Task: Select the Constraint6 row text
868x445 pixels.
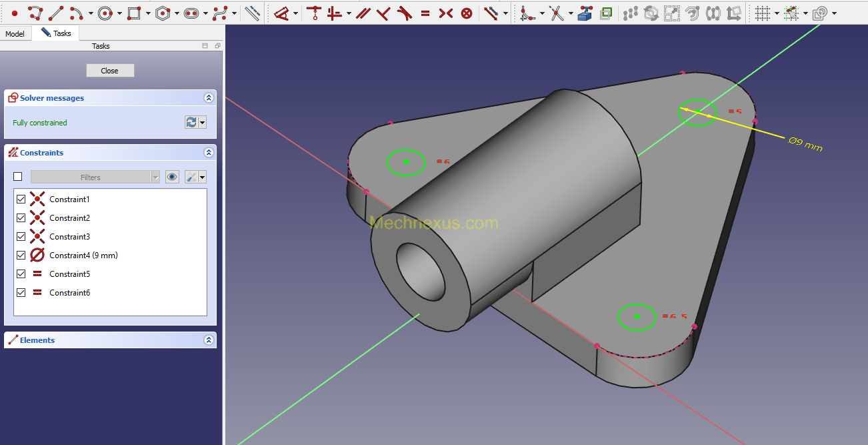Action: tap(69, 292)
